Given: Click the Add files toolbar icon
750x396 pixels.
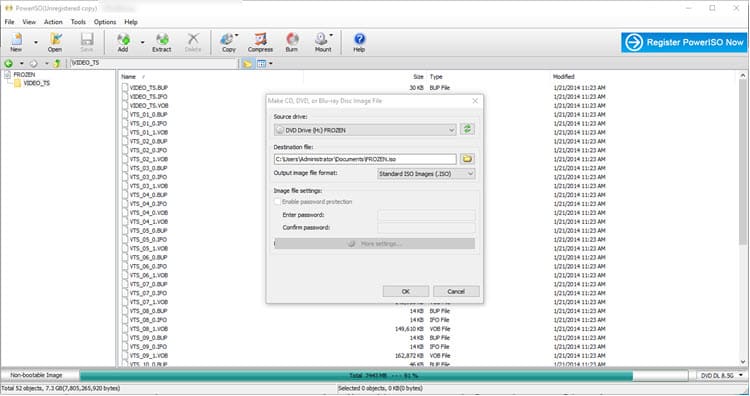Looking at the screenshot, I should point(123,42).
